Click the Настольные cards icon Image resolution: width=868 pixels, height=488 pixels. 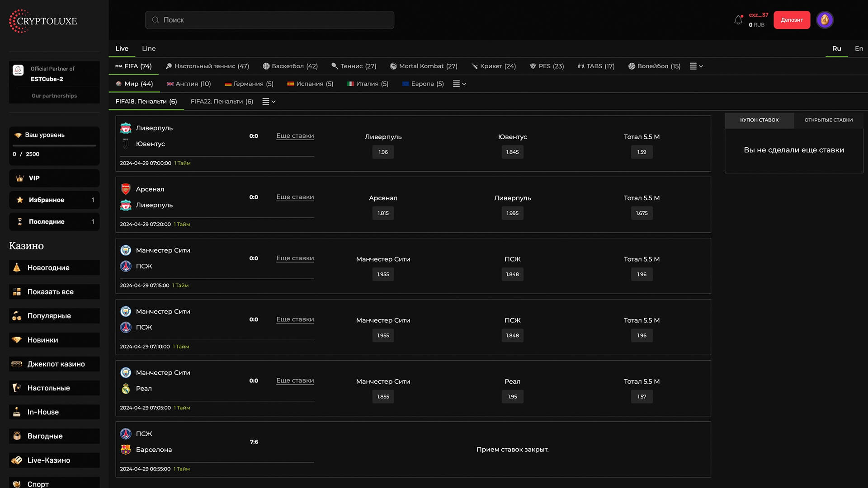(17, 388)
